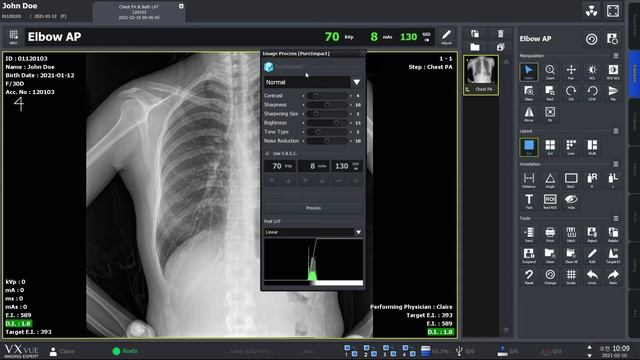Choose the Multi layout
640x360 pixels.
pyautogui.click(x=592, y=147)
